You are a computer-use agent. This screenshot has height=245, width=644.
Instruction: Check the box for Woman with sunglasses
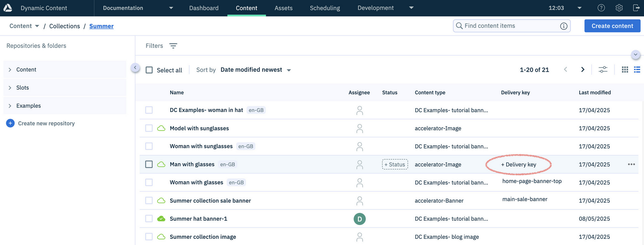(149, 146)
